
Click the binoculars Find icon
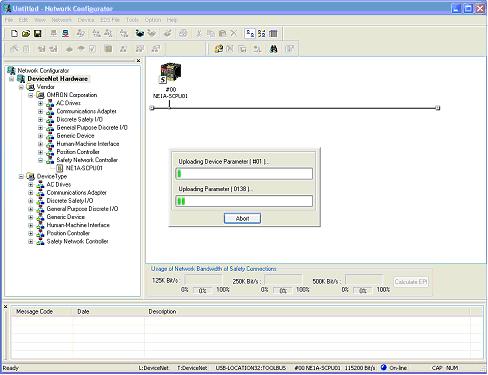274,49
